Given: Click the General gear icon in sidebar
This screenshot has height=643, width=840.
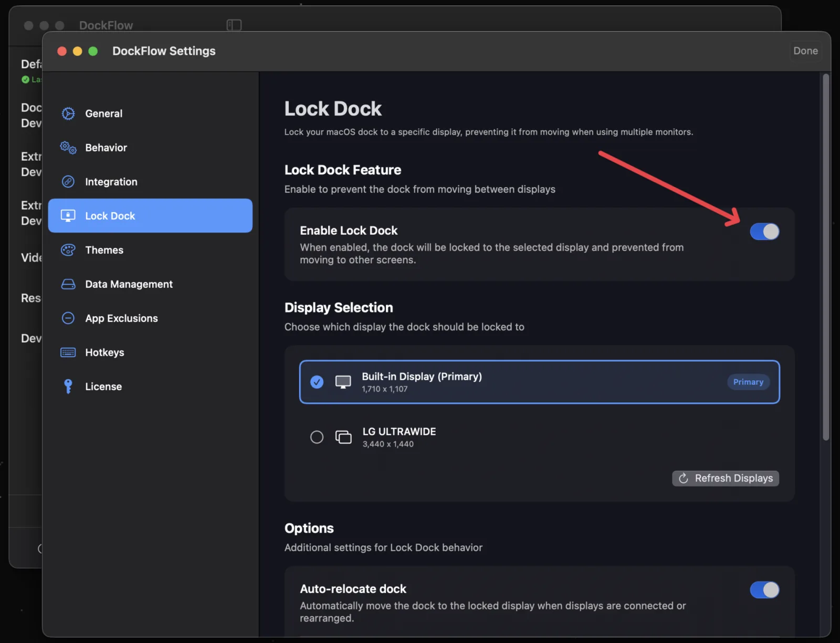Looking at the screenshot, I should click(68, 113).
